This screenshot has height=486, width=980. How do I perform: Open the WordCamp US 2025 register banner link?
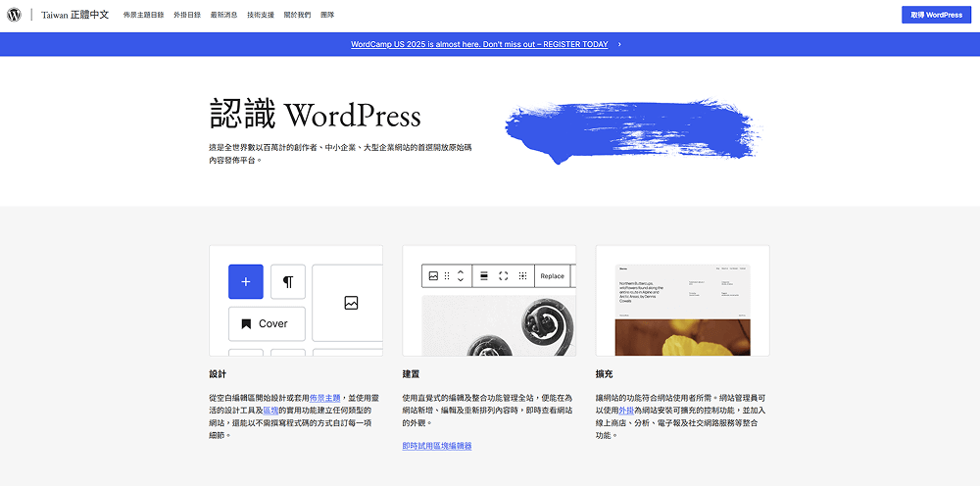pyautogui.click(x=479, y=44)
